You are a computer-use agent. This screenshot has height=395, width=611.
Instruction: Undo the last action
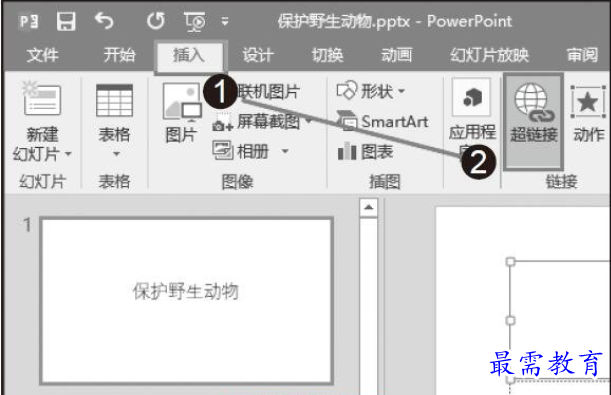coord(104,21)
